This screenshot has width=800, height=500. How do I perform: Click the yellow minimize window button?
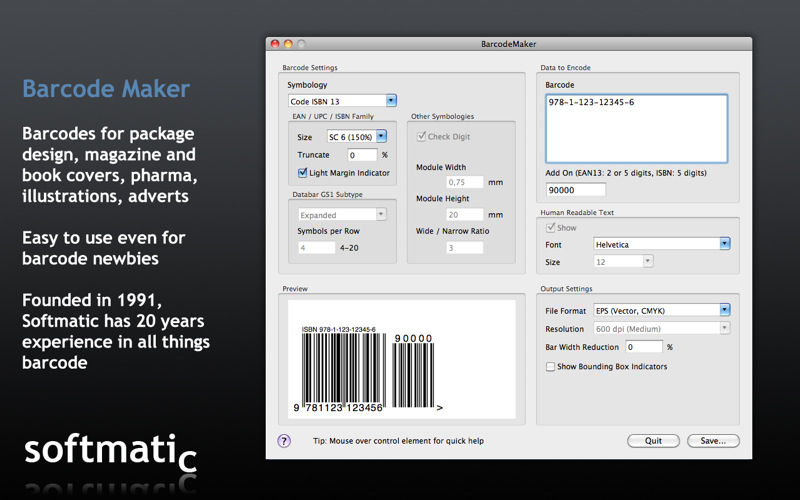(x=288, y=44)
